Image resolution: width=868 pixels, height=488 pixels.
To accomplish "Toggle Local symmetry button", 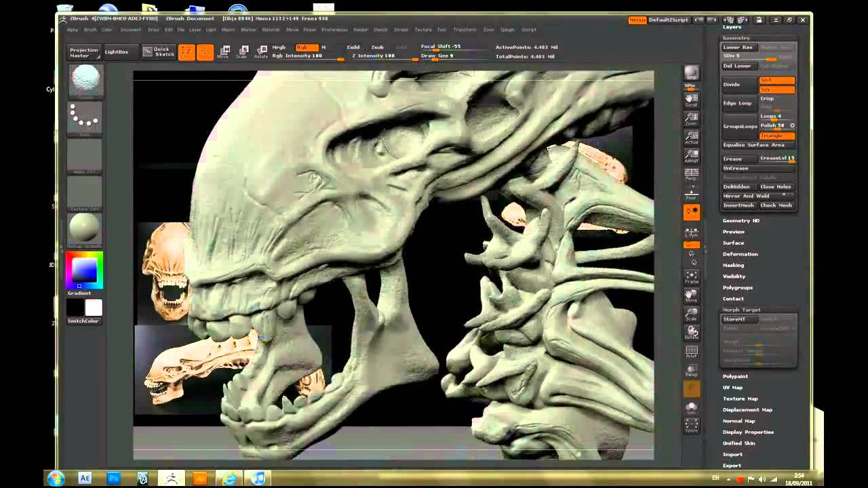I will tap(691, 213).
